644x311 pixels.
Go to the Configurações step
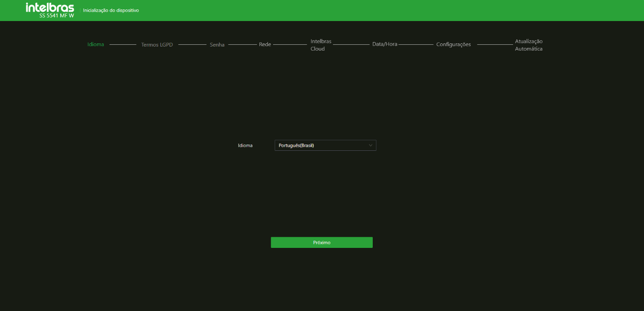(x=454, y=44)
